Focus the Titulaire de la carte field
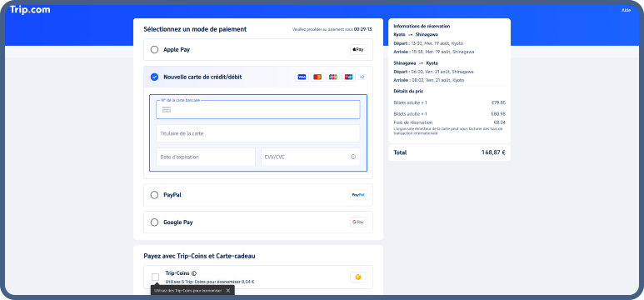 pyautogui.click(x=258, y=133)
